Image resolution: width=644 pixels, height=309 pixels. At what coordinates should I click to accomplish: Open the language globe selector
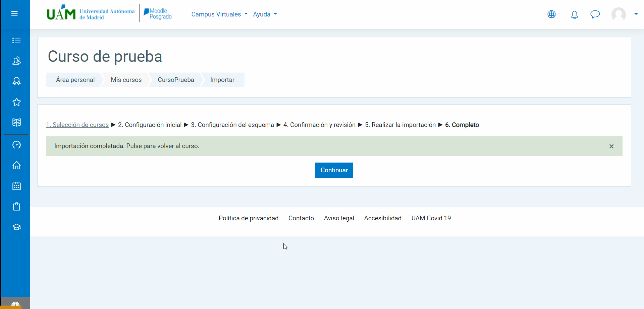click(551, 14)
